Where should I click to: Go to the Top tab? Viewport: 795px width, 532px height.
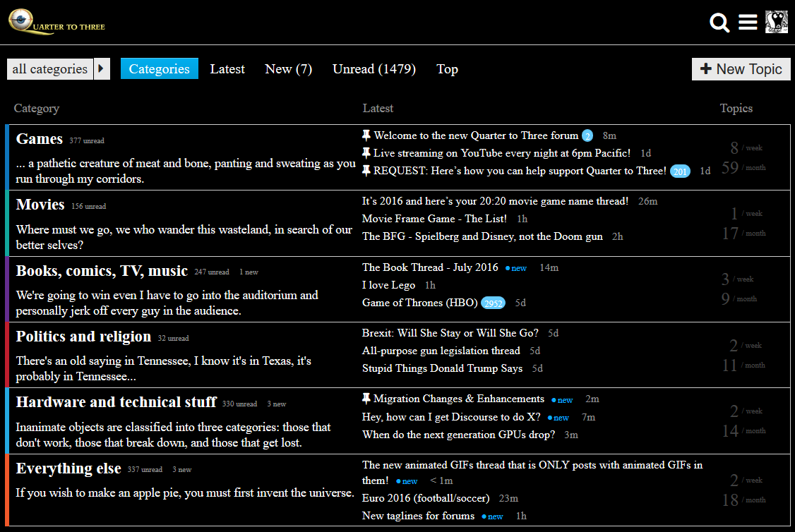coord(447,69)
